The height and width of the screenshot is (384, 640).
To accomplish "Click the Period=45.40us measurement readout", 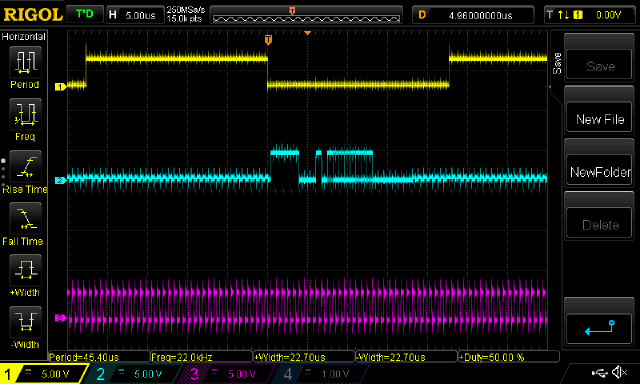I will pyautogui.click(x=99, y=357).
